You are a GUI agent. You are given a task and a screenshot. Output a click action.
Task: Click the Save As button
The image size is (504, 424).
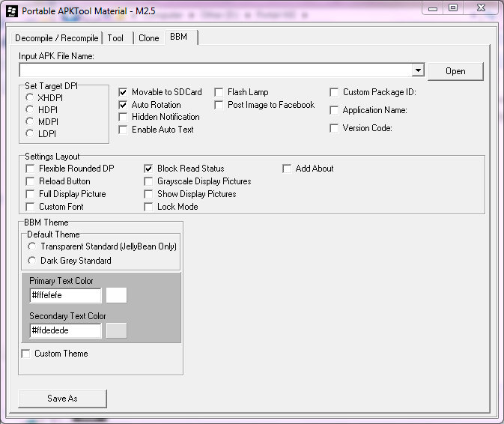(x=62, y=399)
